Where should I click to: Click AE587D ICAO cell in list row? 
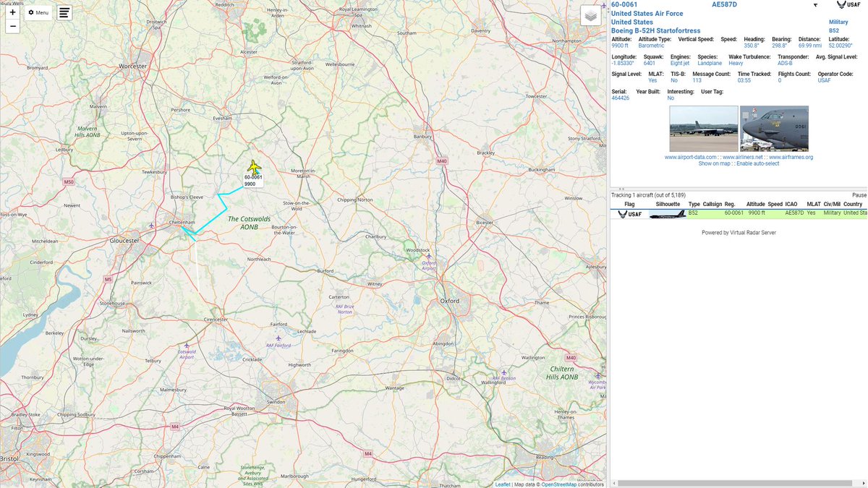[x=794, y=214]
